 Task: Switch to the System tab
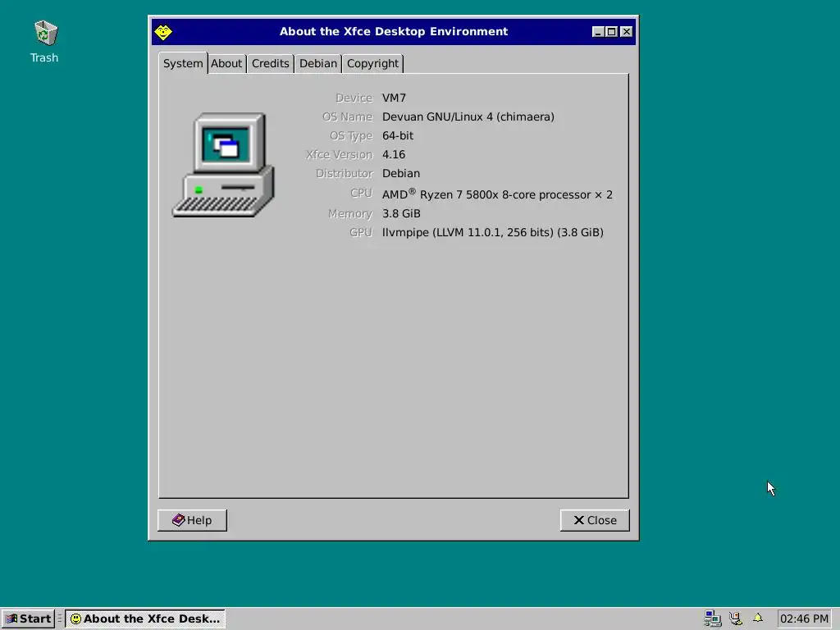click(x=183, y=63)
